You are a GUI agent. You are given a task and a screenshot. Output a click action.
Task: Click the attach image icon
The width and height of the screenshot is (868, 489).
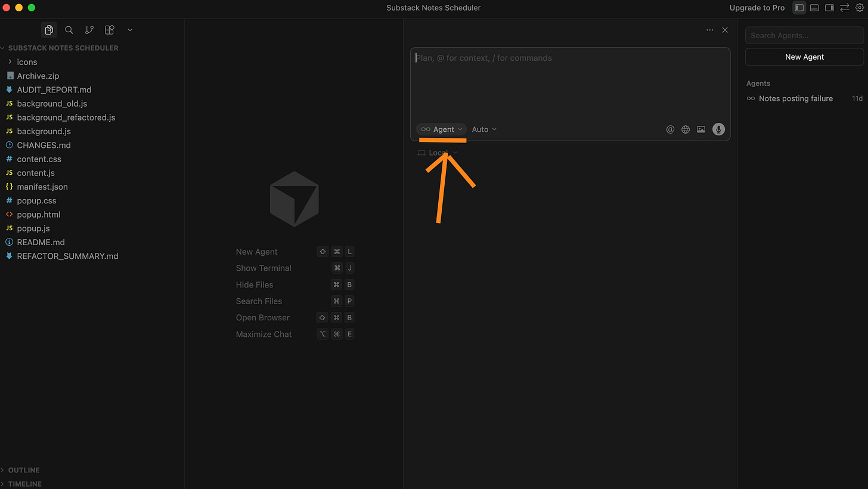tap(701, 129)
